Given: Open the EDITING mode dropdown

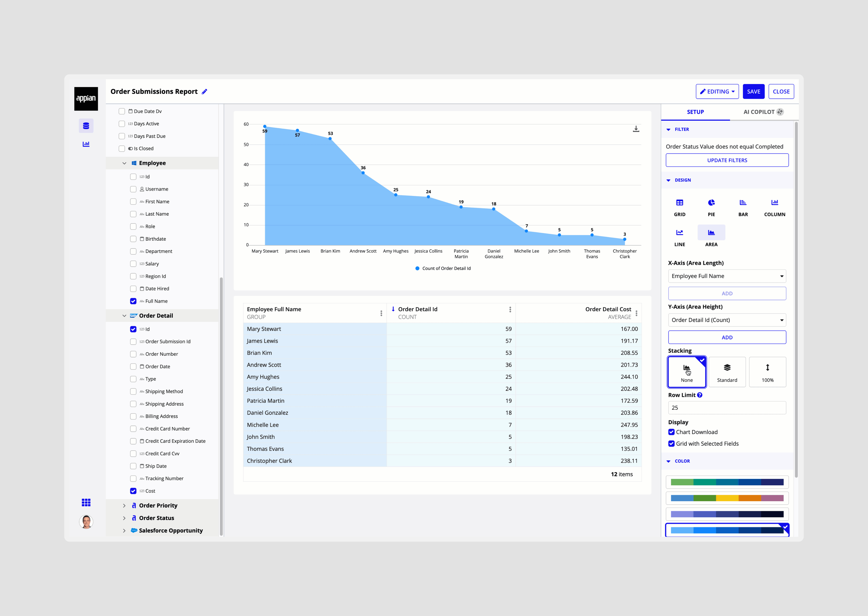Looking at the screenshot, I should point(717,92).
